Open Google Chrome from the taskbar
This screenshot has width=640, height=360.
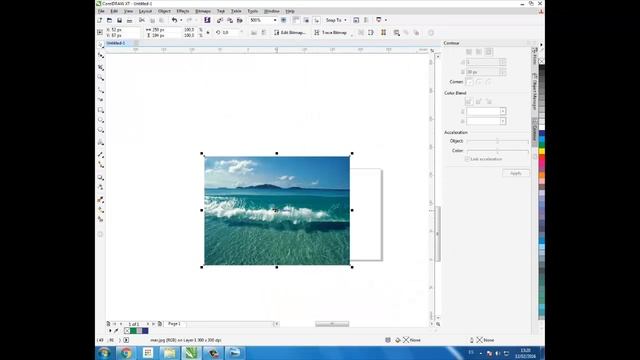tap(126, 353)
